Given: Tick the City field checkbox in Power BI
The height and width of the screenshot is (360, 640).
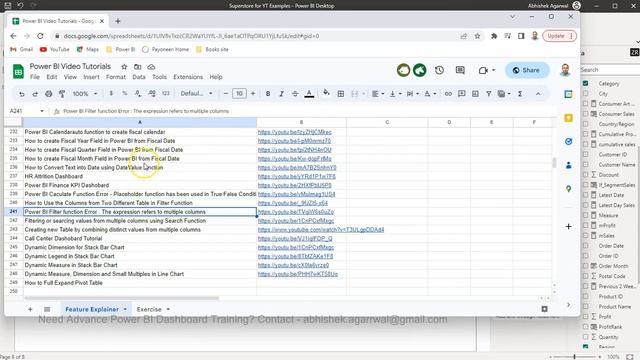Looking at the screenshot, I should [585, 93].
